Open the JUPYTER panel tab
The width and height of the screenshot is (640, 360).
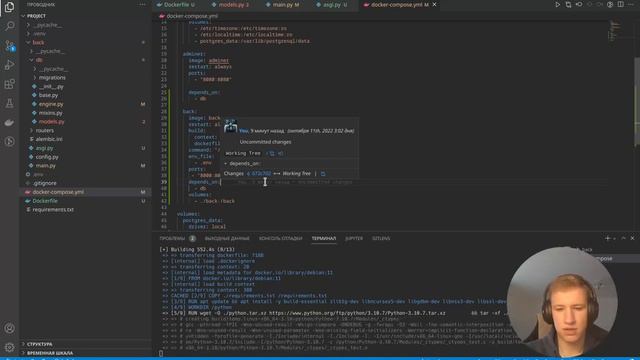[x=354, y=238]
